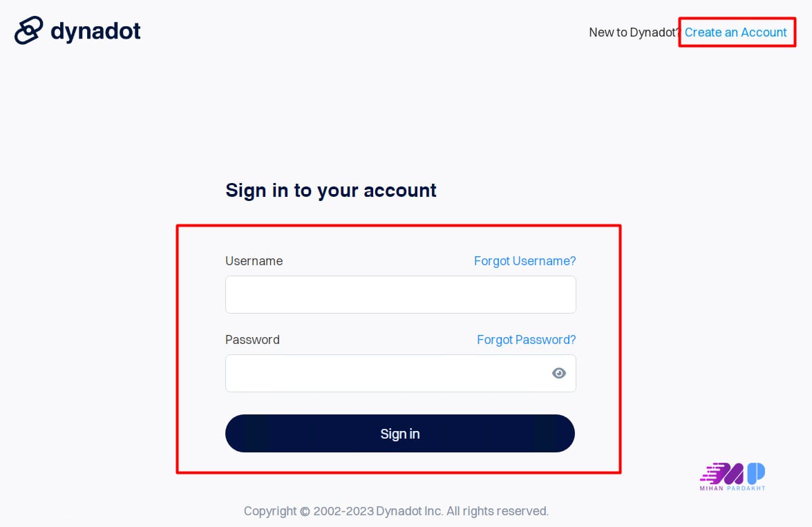
Task: Click the Dynadot chain-link logo icon
Action: (29, 30)
